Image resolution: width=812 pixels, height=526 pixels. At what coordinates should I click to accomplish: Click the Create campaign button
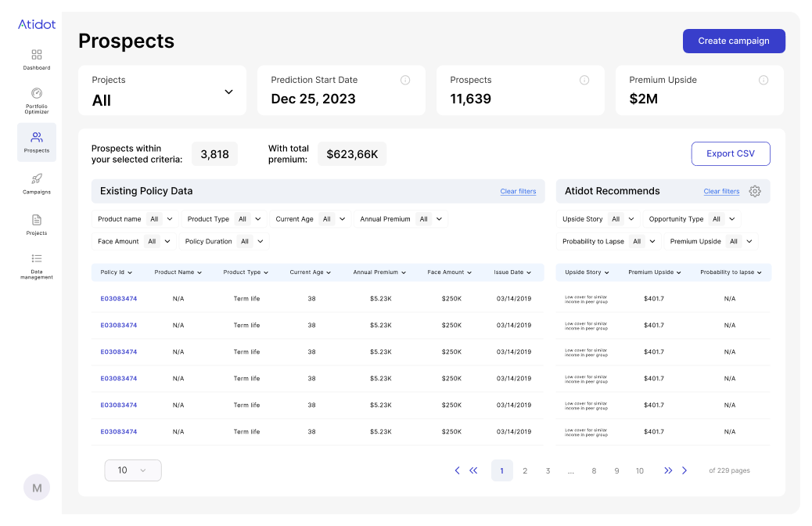click(x=733, y=41)
